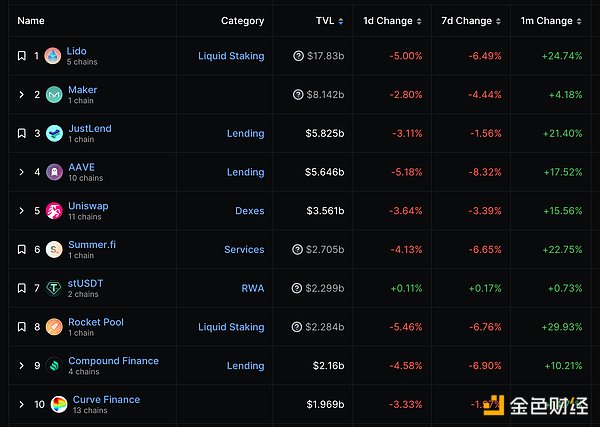
Task: Click the Lido protocol logo icon
Action: [x=54, y=56]
